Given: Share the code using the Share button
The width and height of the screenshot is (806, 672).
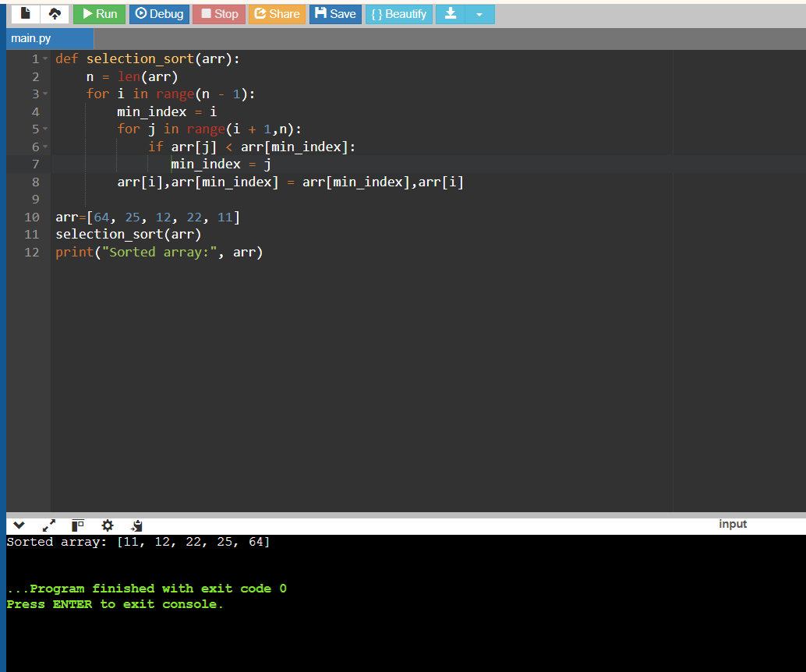Looking at the screenshot, I should (277, 14).
